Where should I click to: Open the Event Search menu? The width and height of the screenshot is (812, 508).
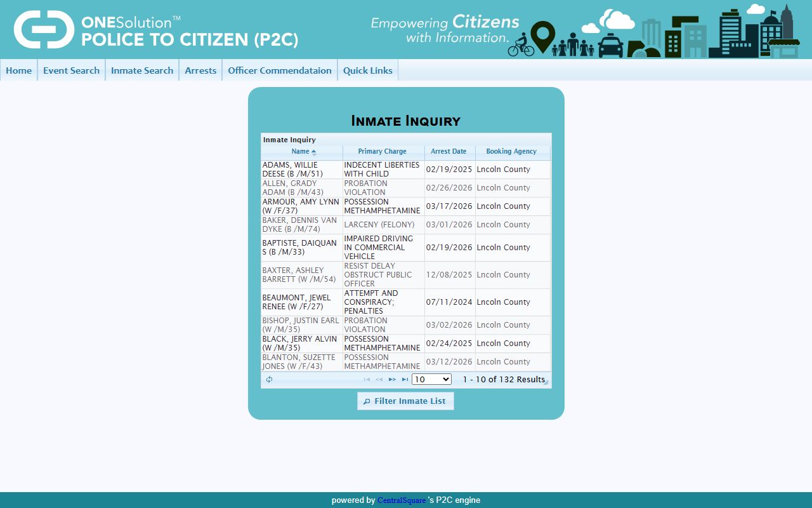tap(71, 70)
